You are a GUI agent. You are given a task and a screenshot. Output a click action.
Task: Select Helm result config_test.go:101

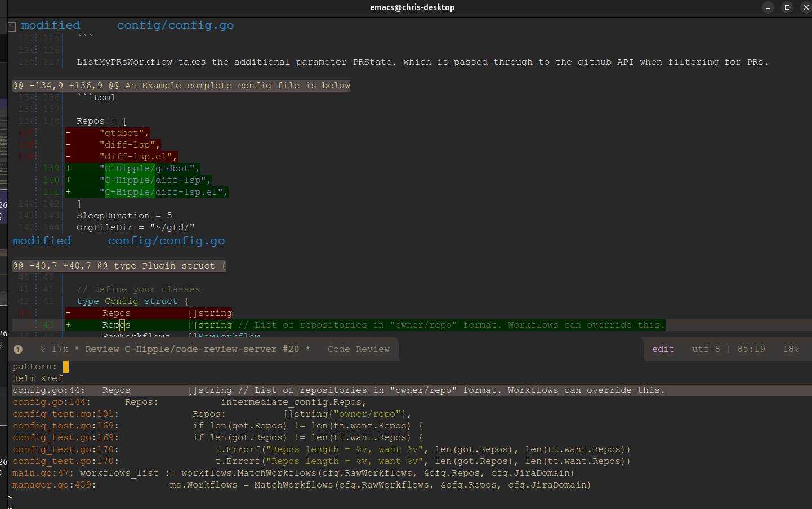(x=212, y=414)
